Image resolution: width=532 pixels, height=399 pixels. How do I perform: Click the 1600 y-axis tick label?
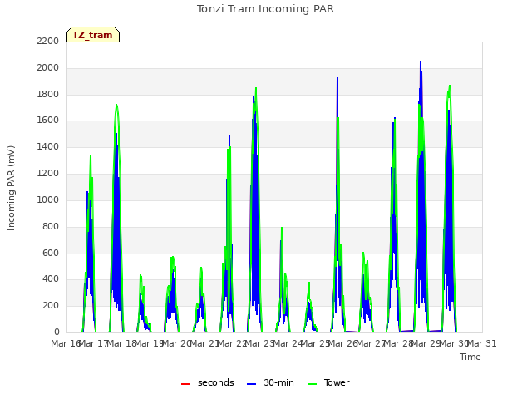click(x=48, y=121)
